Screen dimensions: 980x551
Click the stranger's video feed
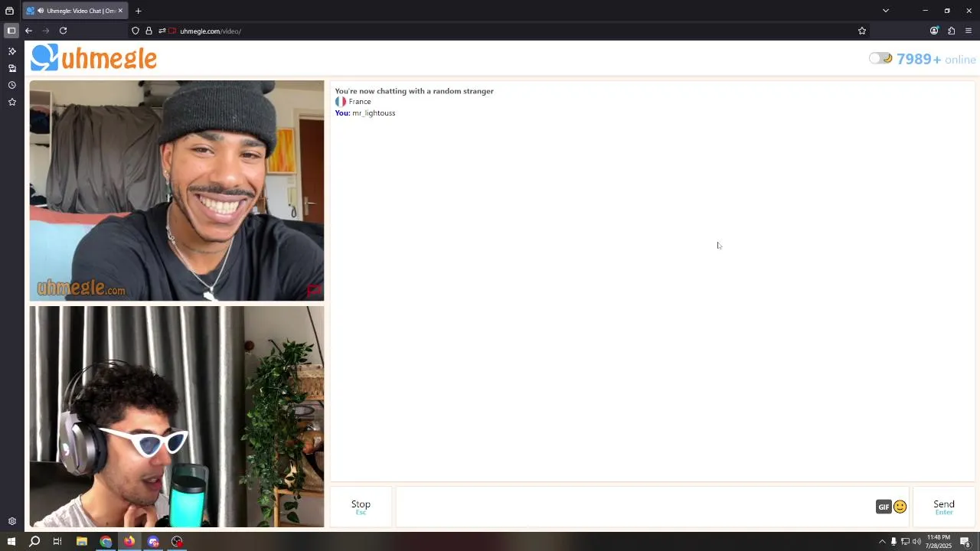click(177, 191)
